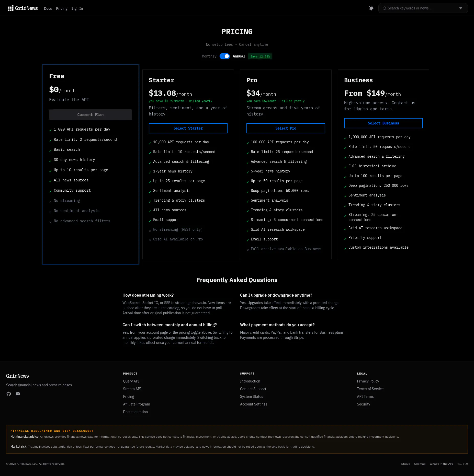This screenshot has height=476, width=474.
Task: Click the GridNews grid logo icon
Action: (10, 8)
